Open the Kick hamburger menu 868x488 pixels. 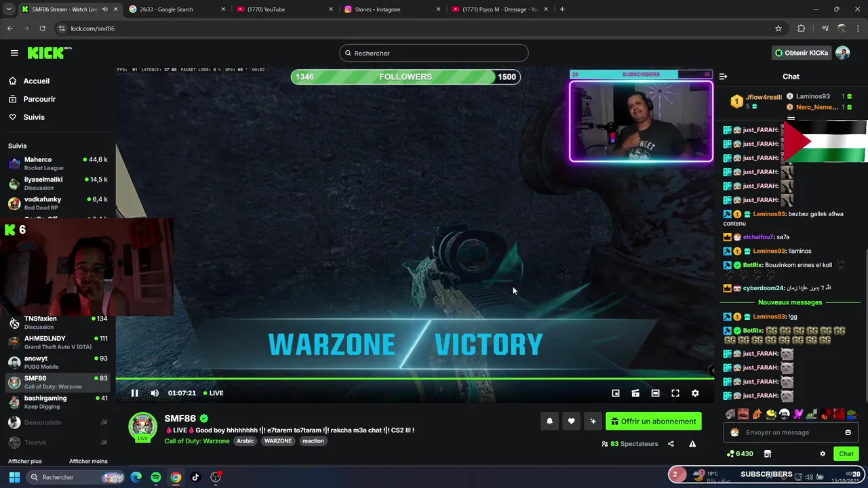click(14, 53)
